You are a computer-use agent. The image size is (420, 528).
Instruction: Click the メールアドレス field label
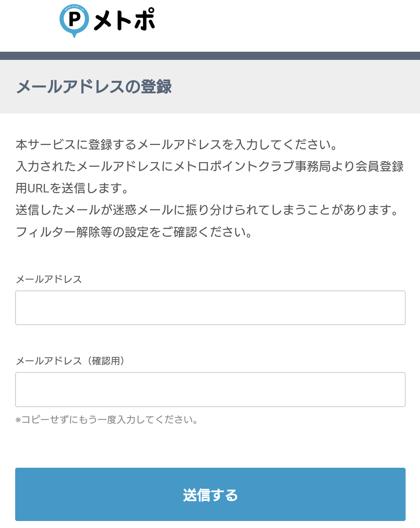[49, 279]
